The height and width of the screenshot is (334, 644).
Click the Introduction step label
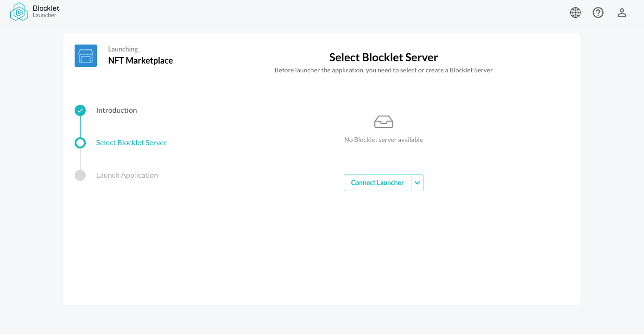116,110
